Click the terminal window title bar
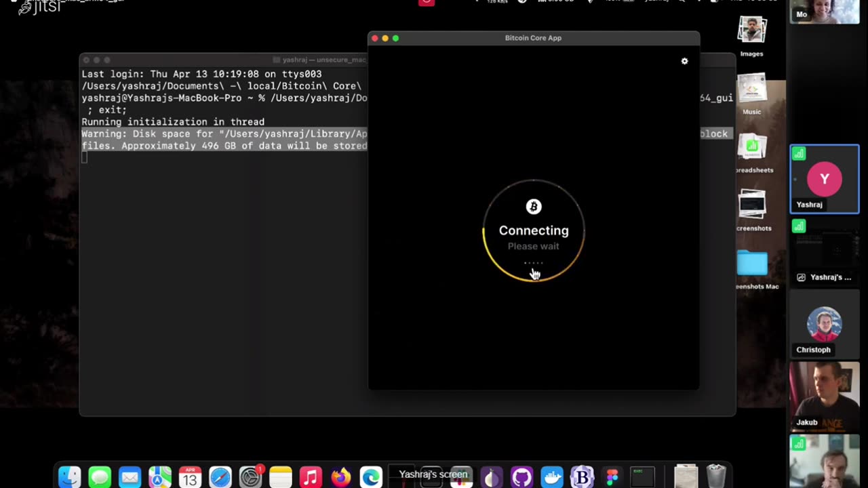 tap(224, 60)
